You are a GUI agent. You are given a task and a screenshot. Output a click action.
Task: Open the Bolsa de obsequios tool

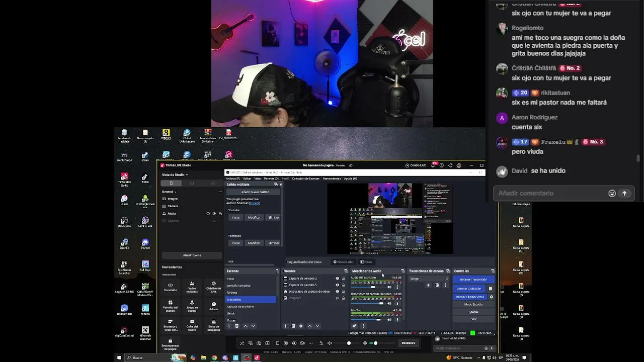tap(213, 325)
